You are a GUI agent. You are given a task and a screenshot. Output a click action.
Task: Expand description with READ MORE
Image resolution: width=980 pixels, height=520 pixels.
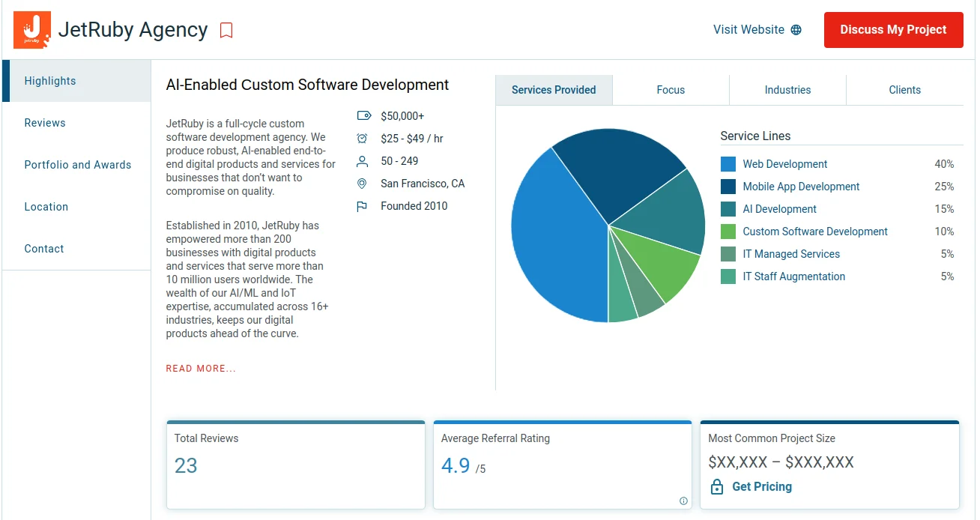coord(201,369)
